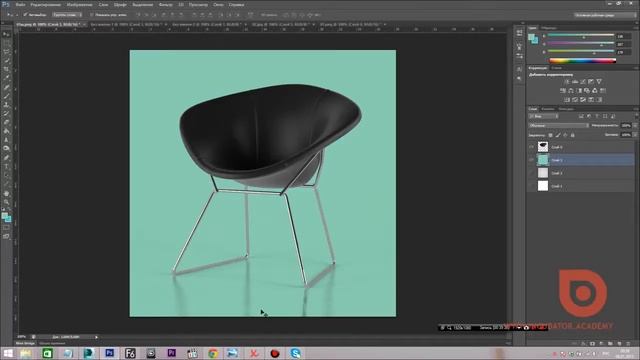The width and height of the screenshot is (640, 360).
Task: Add an Invert adjustment layer
Action: pos(567,100)
